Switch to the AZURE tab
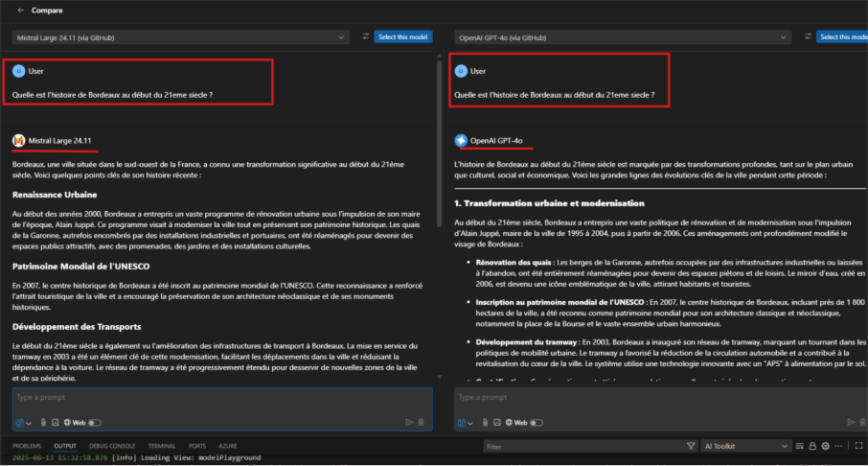 227,446
